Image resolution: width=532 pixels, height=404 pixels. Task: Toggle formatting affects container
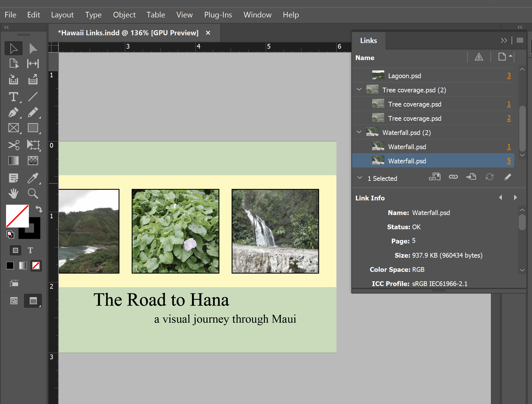click(x=15, y=250)
